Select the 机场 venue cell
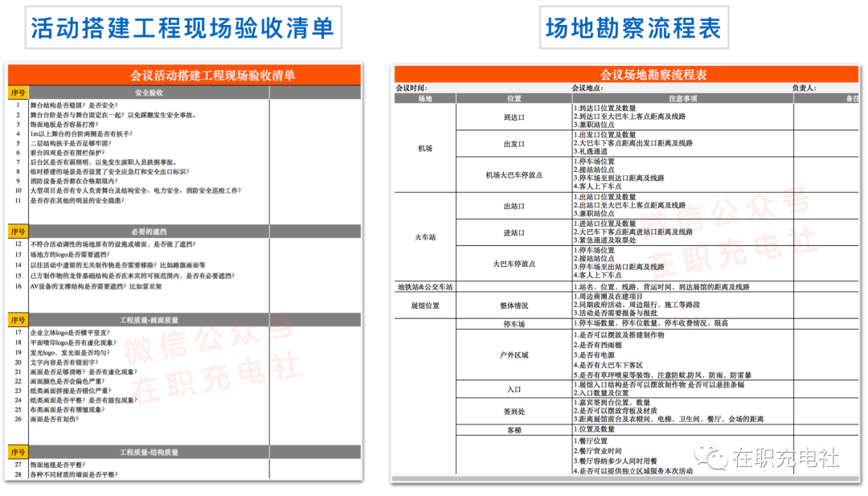868x496 pixels. [x=425, y=149]
